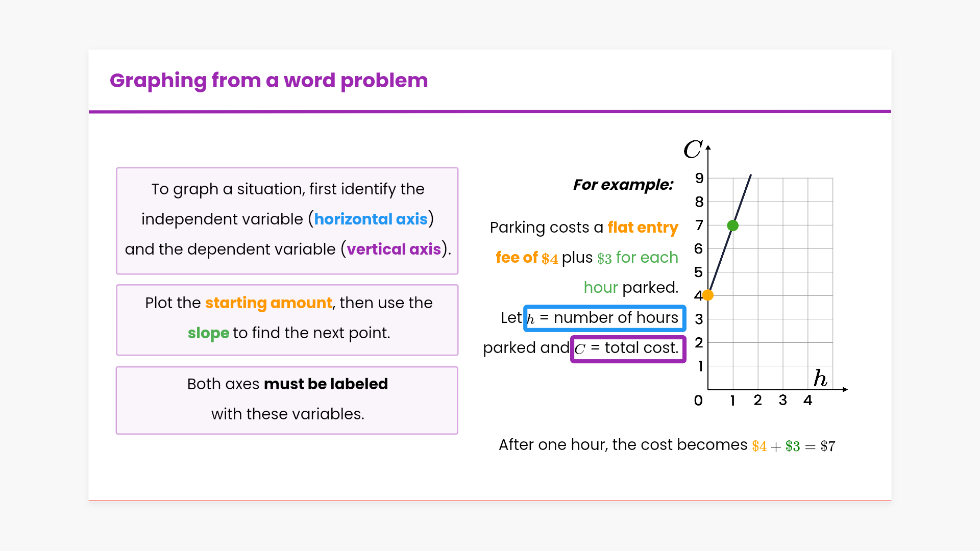
Task: Click the C label on the vertical axis
Action: point(693,149)
